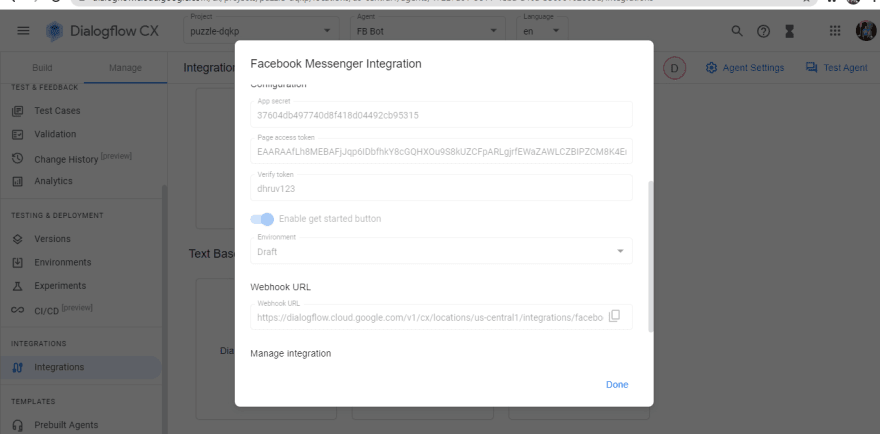Image resolution: width=880 pixels, height=434 pixels.
Task: Open the search magnifier icon
Action: [737, 31]
